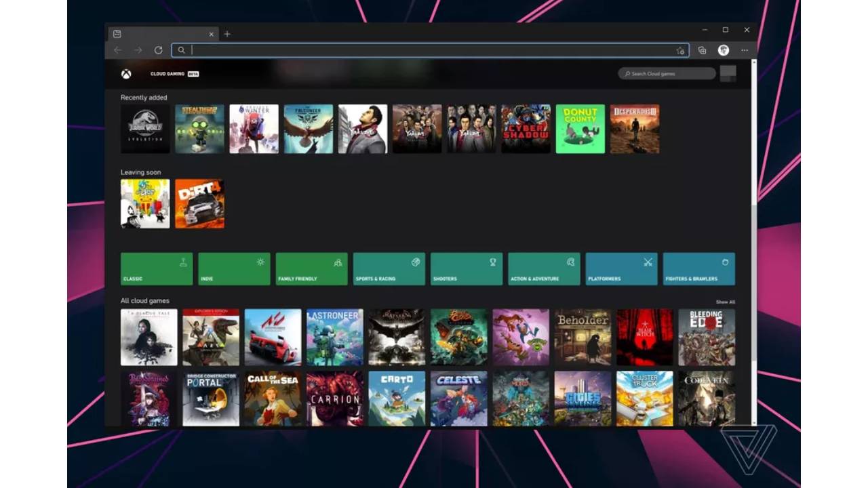The image size is (868, 488).
Task: Open the Bleeding Edge game tile
Action: tap(707, 338)
